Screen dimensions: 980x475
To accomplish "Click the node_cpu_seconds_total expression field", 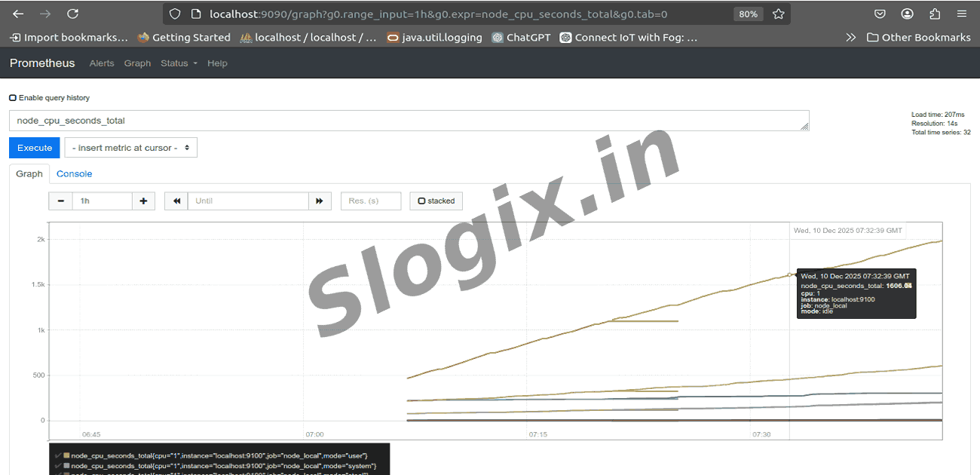I will [x=407, y=121].
